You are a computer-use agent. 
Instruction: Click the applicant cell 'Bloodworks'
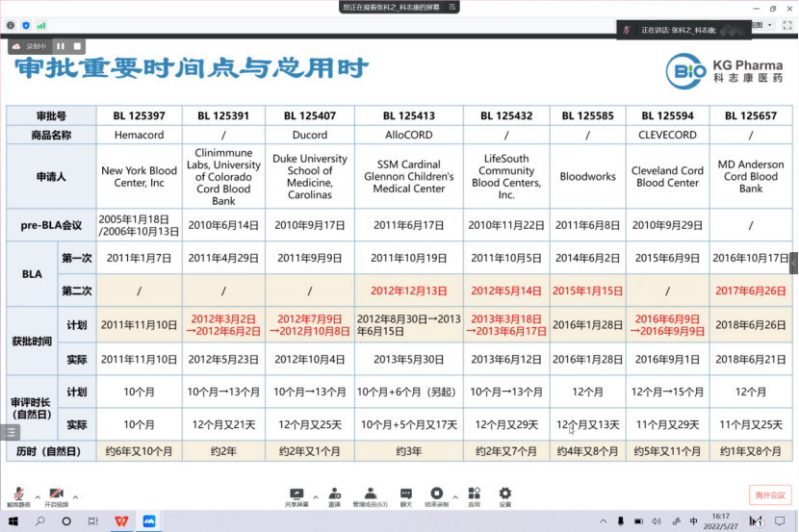tap(587, 177)
